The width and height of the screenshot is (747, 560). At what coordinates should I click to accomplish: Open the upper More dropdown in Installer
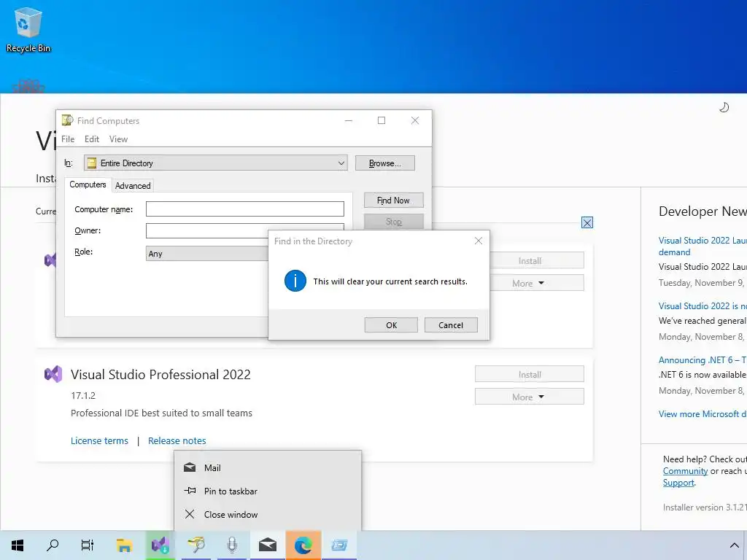pyautogui.click(x=536, y=283)
